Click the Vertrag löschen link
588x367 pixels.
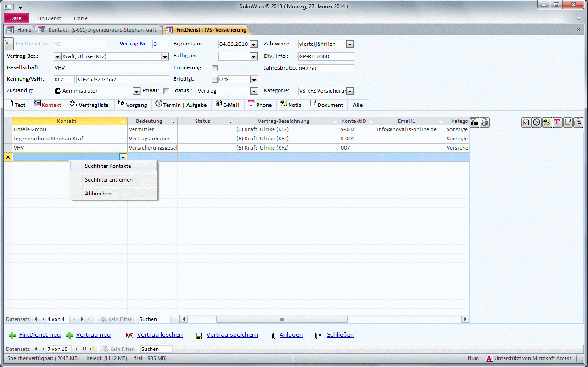[x=160, y=335]
